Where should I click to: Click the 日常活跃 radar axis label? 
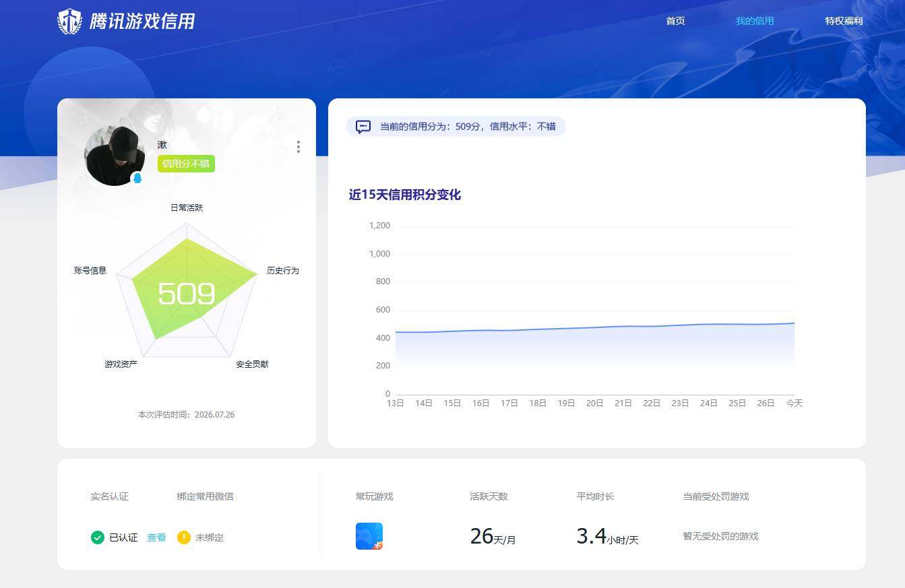[187, 208]
